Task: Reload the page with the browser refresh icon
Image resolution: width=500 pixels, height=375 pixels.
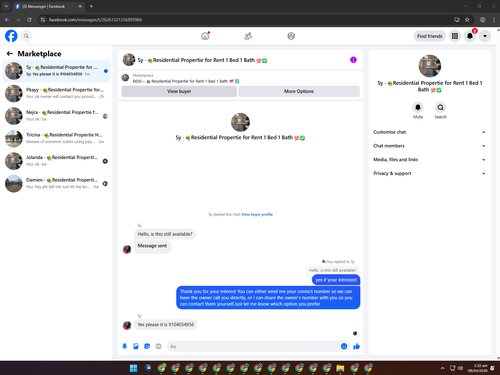Action: (29, 20)
